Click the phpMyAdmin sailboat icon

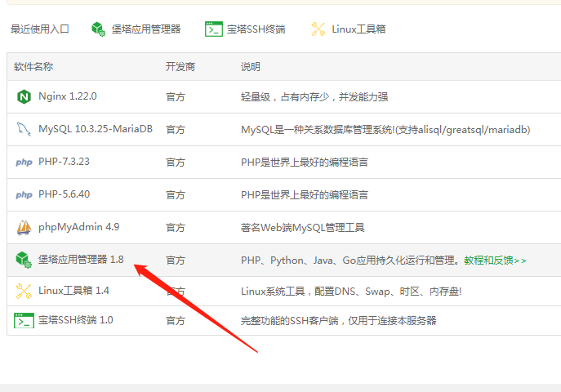pyautogui.click(x=24, y=228)
